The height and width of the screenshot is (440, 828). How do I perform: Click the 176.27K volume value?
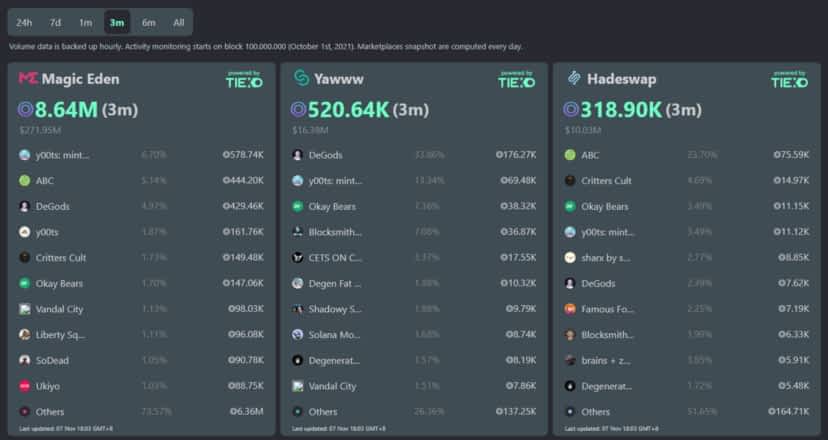[516, 155]
